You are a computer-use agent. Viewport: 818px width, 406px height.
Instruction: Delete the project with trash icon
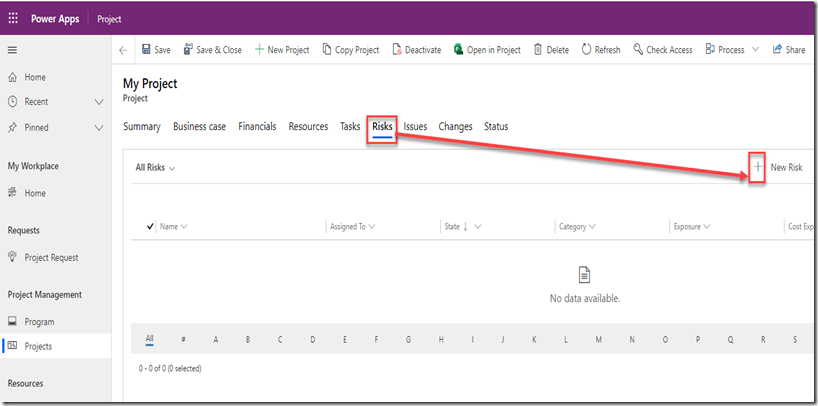[538, 50]
